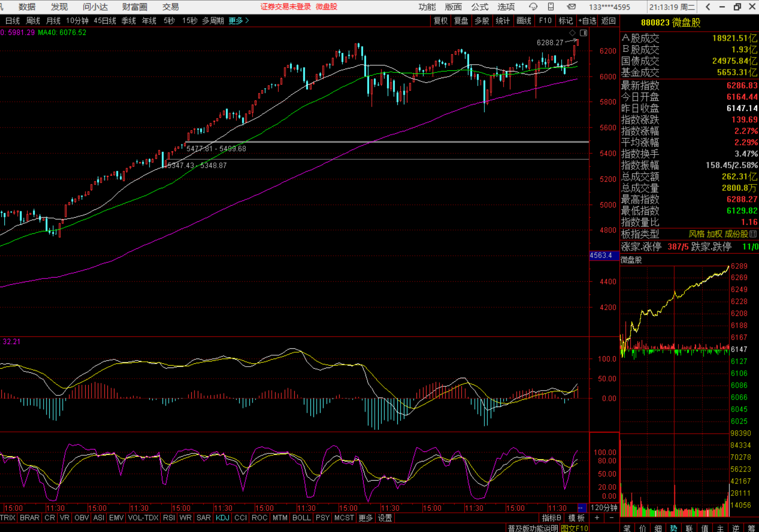Open 复权 adjustment options
The image size is (759, 532).
440,21
